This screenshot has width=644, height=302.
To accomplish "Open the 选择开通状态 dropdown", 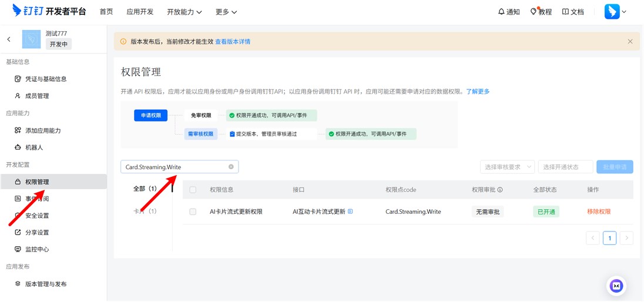I will tap(565, 167).
